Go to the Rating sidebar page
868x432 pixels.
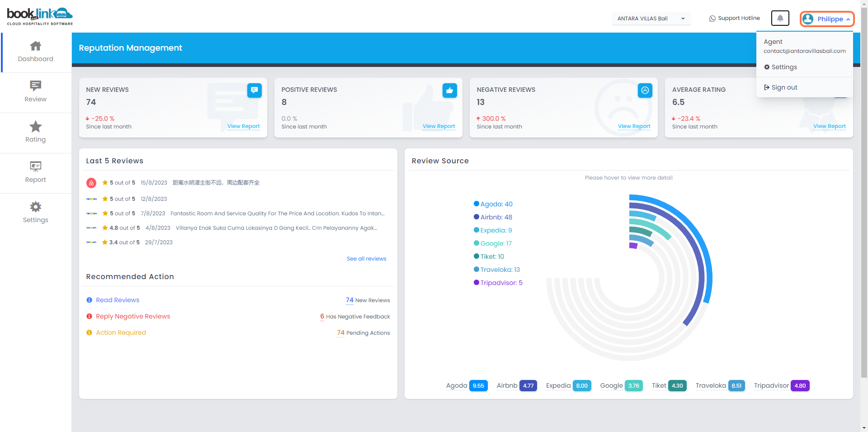click(36, 133)
